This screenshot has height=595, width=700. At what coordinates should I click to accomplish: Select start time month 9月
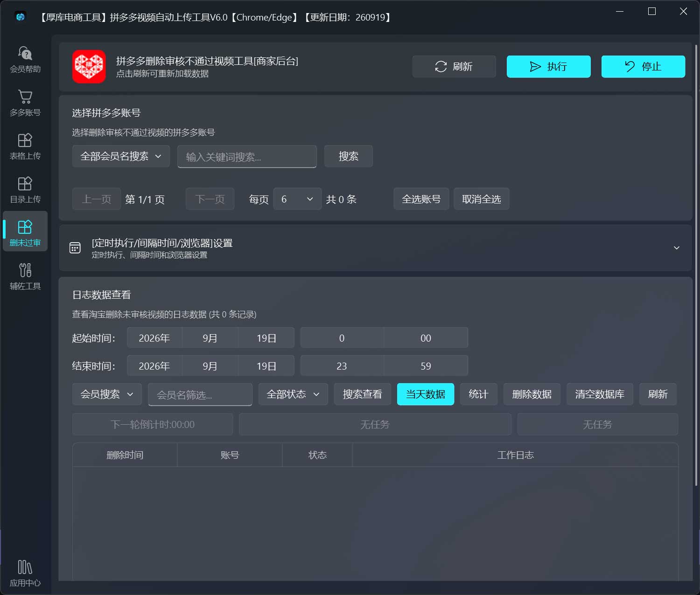point(210,338)
